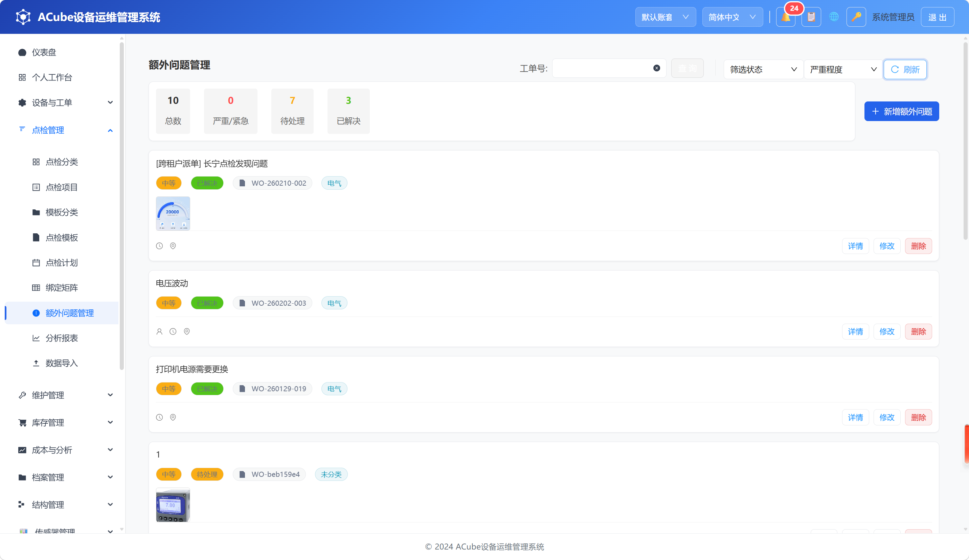Click location pin icon on 打印机电源需要更换 card

pyautogui.click(x=173, y=417)
